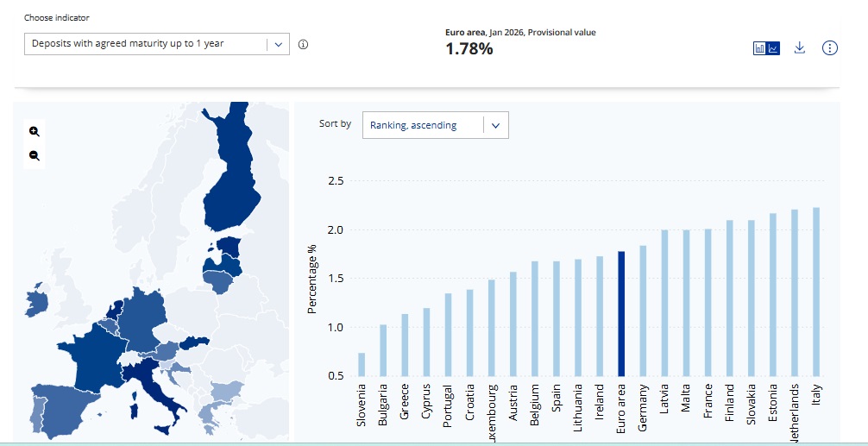Select the Euro area bar
The height and width of the screenshot is (446, 868).
pyautogui.click(x=621, y=313)
